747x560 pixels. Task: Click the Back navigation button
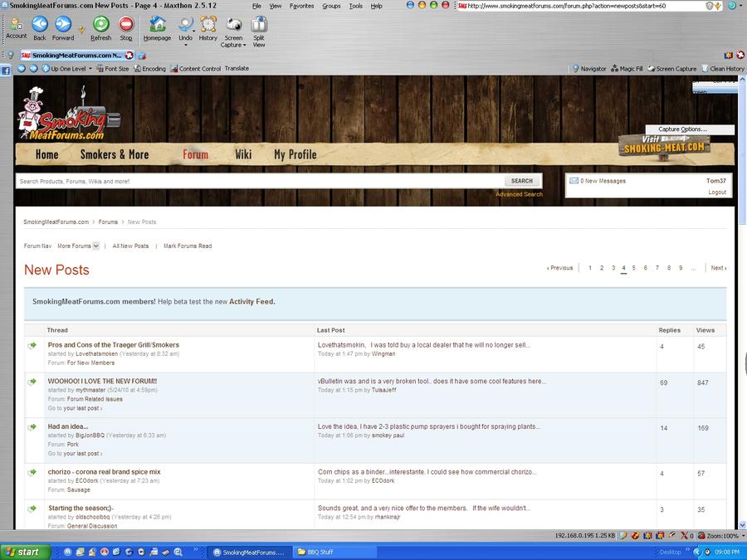click(x=39, y=26)
